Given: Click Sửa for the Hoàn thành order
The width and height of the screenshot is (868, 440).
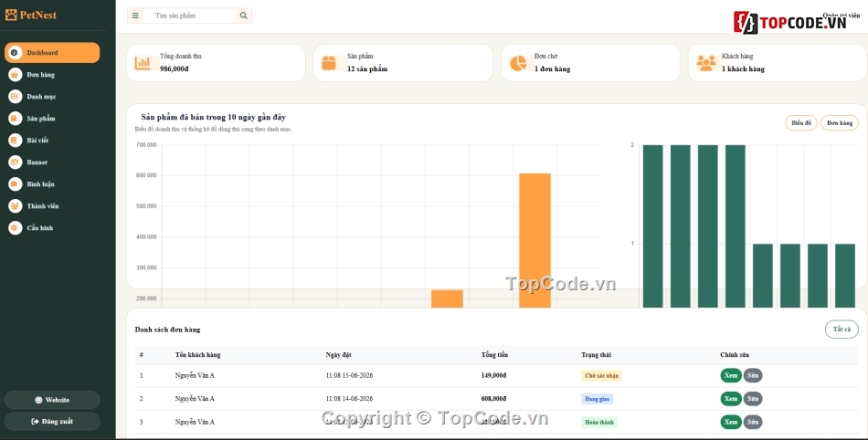Looking at the screenshot, I should (x=753, y=422).
